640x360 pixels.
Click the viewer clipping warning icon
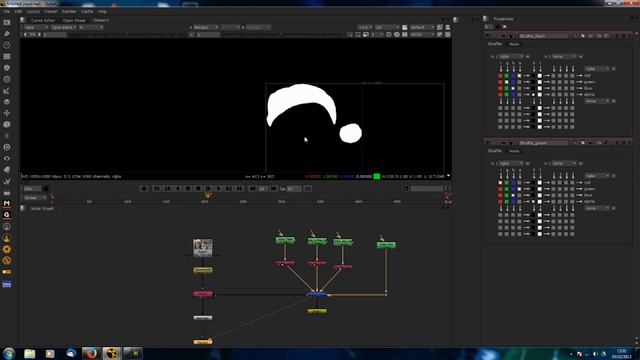click(x=448, y=35)
